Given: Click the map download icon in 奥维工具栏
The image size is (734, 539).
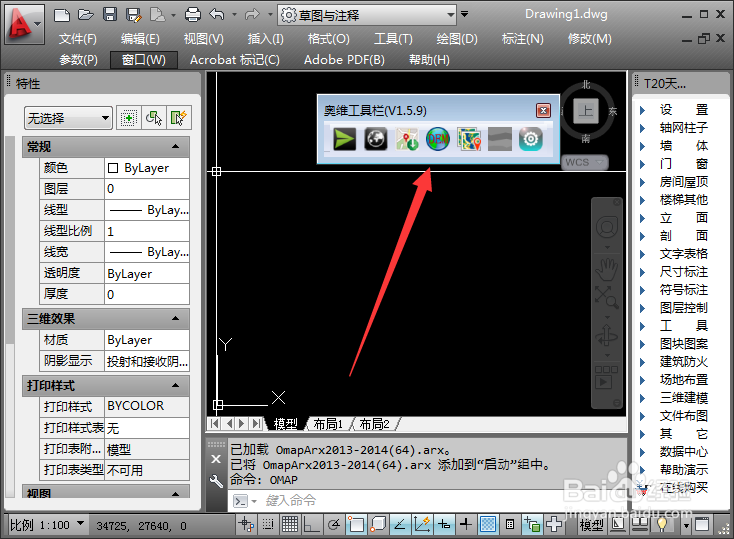Looking at the screenshot, I should 406,140.
